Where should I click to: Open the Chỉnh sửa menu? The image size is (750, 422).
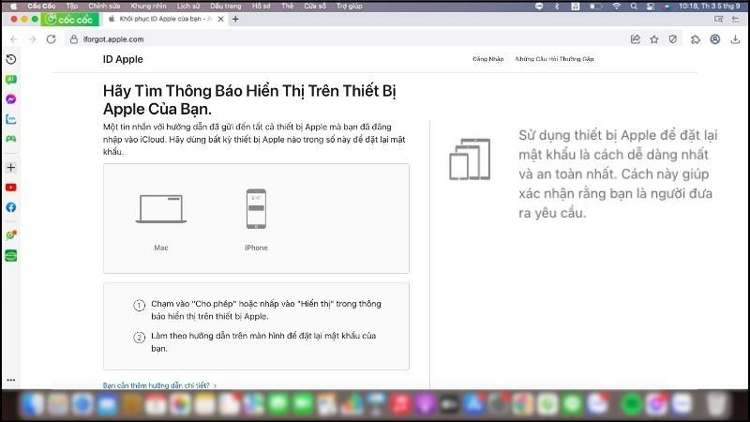[104, 6]
